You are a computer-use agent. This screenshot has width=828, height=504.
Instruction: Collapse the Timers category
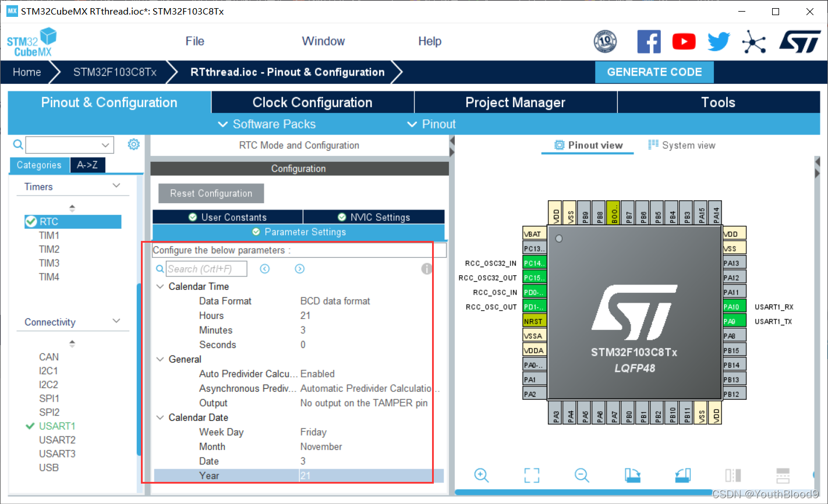[x=116, y=186]
